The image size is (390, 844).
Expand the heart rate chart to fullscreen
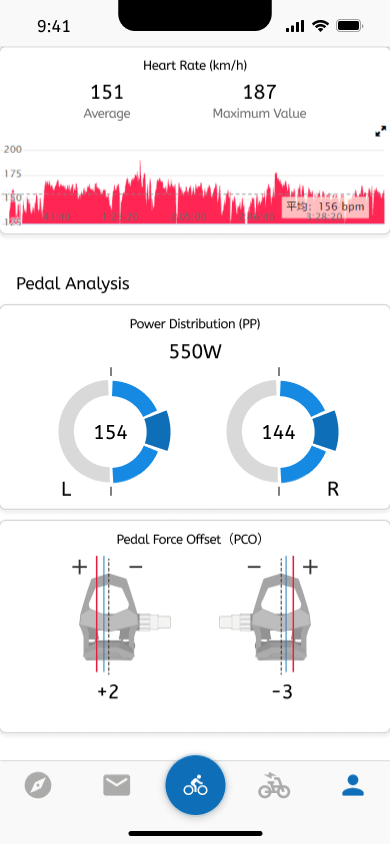[380, 131]
